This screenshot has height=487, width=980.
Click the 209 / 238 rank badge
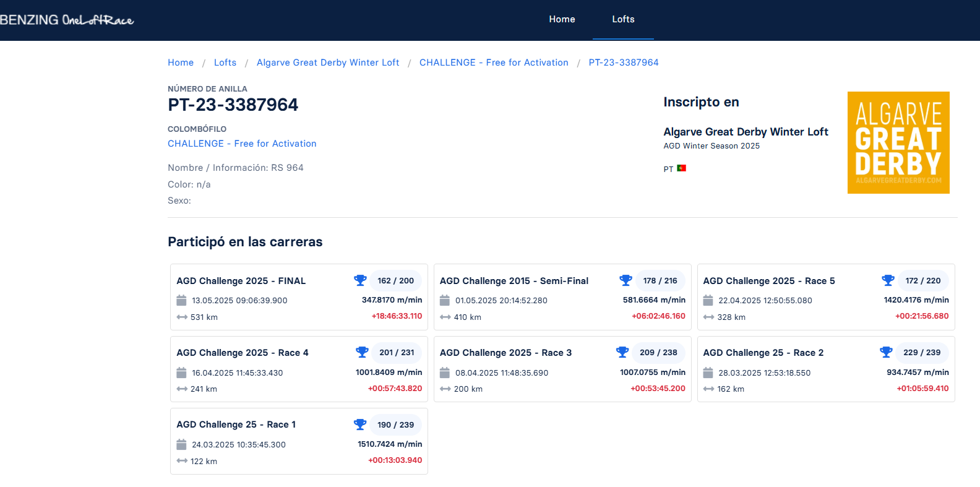[658, 352]
